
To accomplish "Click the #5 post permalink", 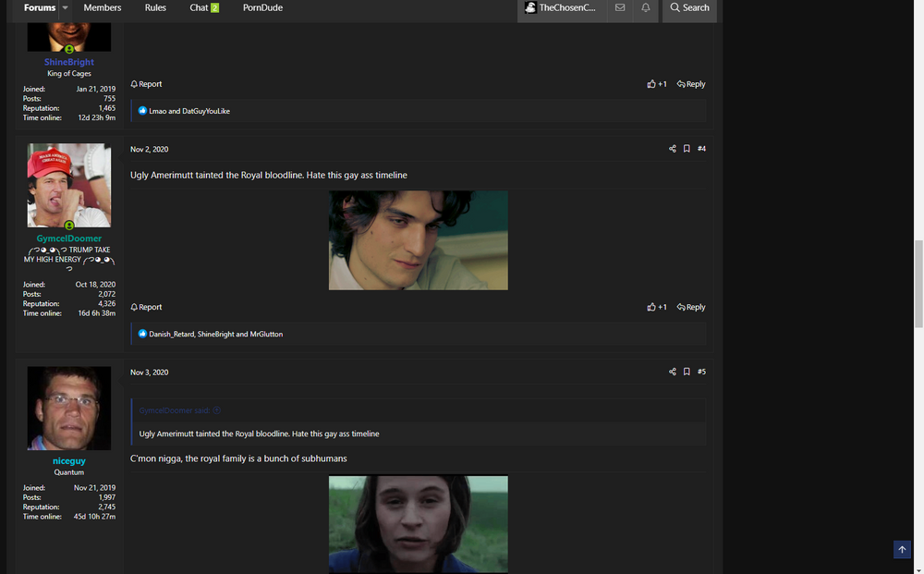I will [x=701, y=372].
